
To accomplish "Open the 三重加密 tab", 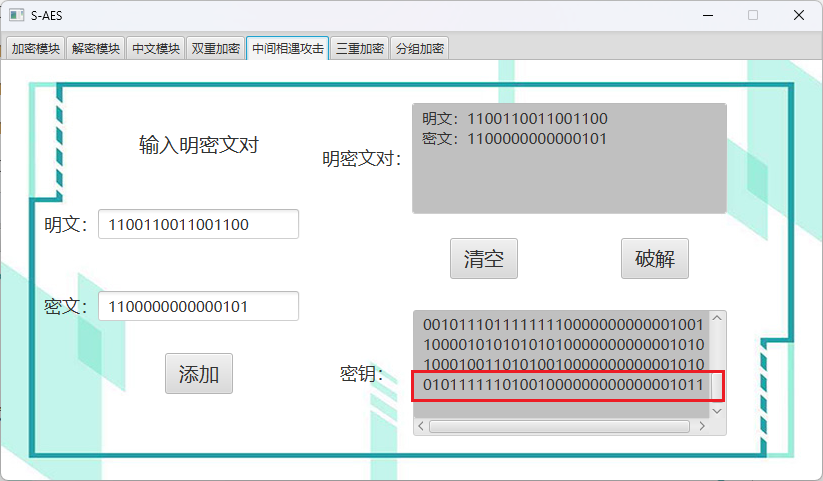I will coord(360,49).
